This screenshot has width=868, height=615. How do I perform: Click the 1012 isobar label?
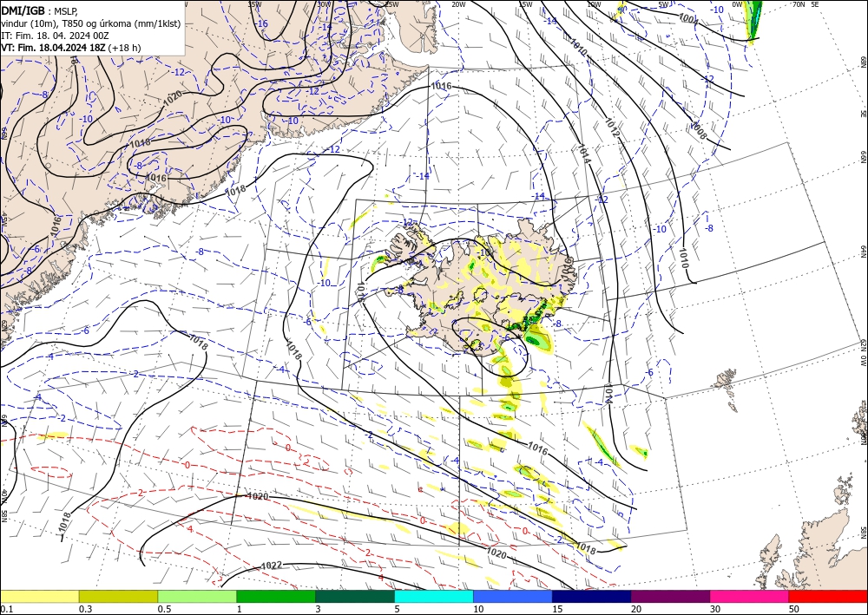[x=612, y=128]
